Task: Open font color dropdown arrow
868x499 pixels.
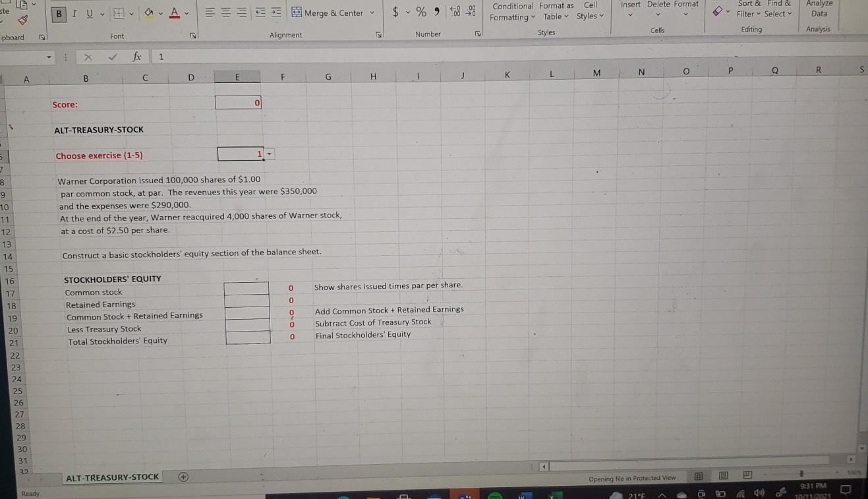Action: [x=187, y=13]
